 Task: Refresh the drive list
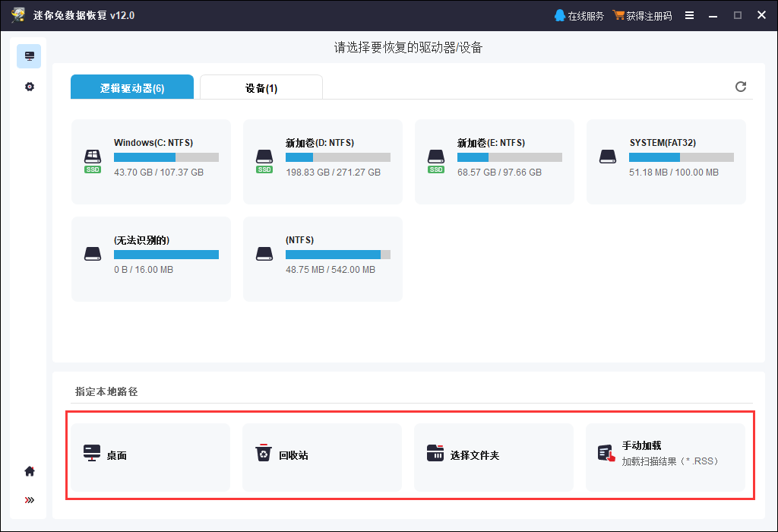[740, 87]
